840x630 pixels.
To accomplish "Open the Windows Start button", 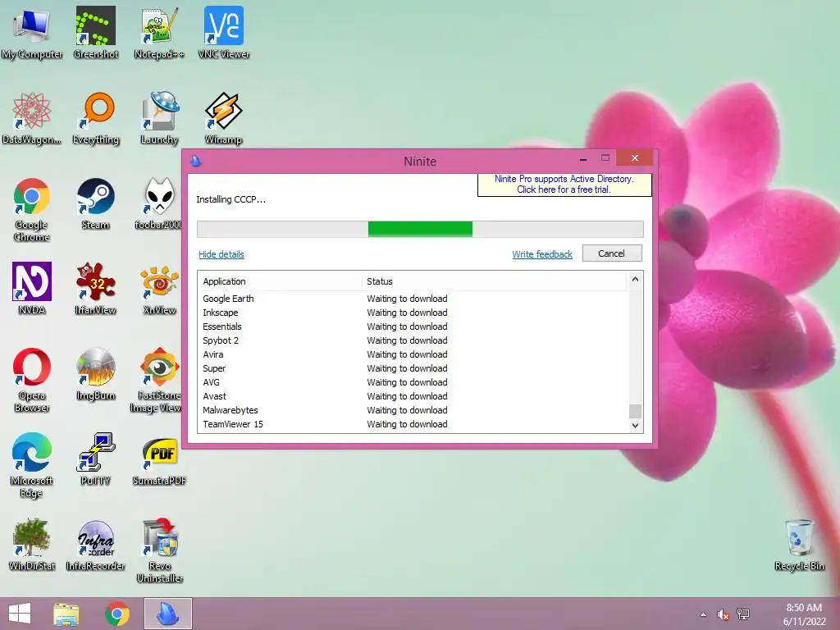I will (20, 614).
